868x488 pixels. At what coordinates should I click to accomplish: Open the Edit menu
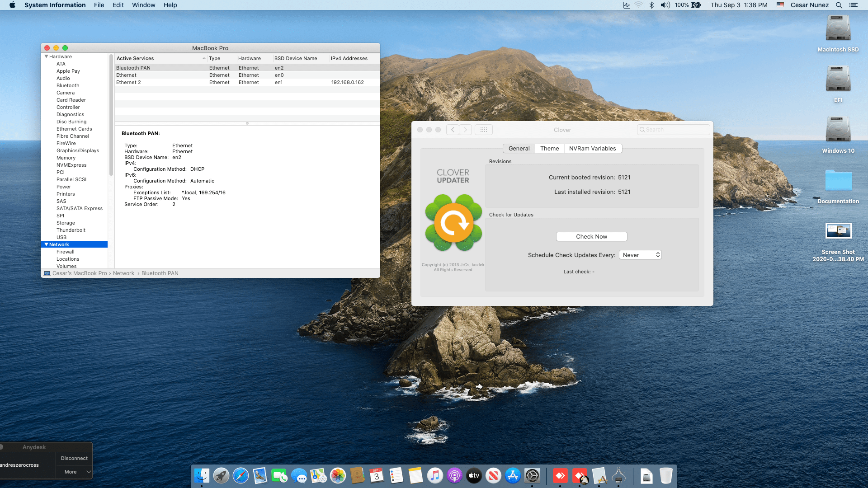[118, 5]
